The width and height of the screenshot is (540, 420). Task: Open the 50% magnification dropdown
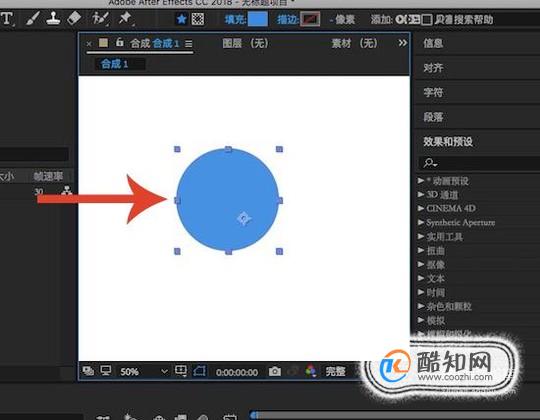144,372
